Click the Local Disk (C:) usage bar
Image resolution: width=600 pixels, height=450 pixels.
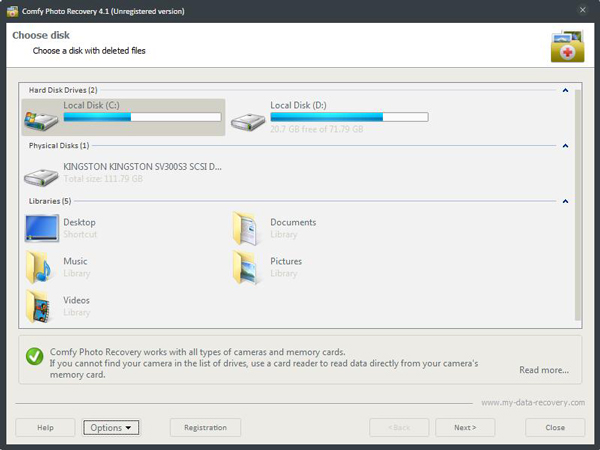point(142,117)
